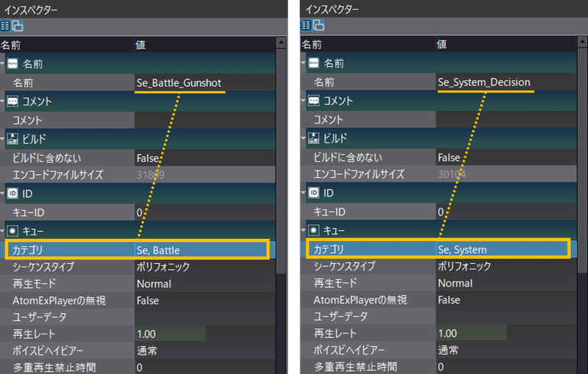Click the 名前 section icon in left inspector
The image size is (588, 374).
12,64
